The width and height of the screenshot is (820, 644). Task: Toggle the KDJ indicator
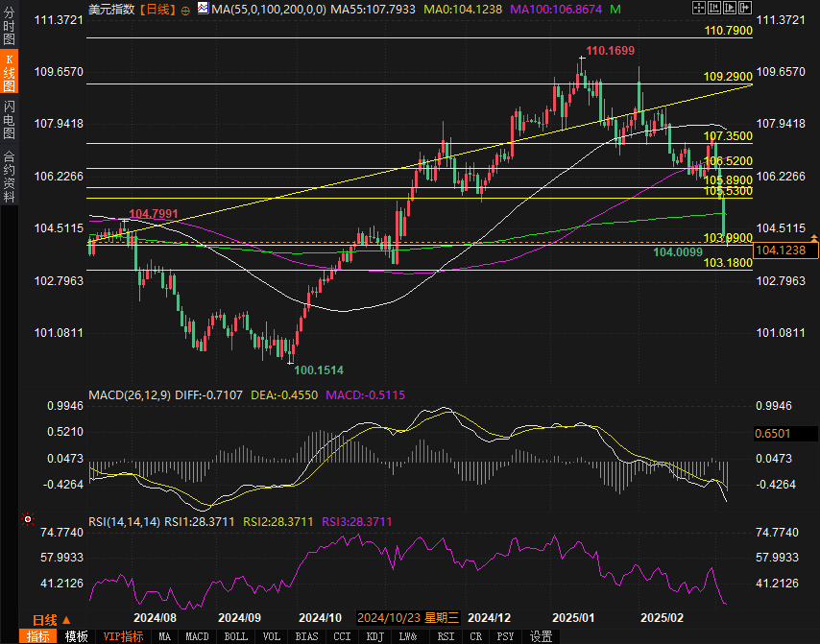click(374, 636)
